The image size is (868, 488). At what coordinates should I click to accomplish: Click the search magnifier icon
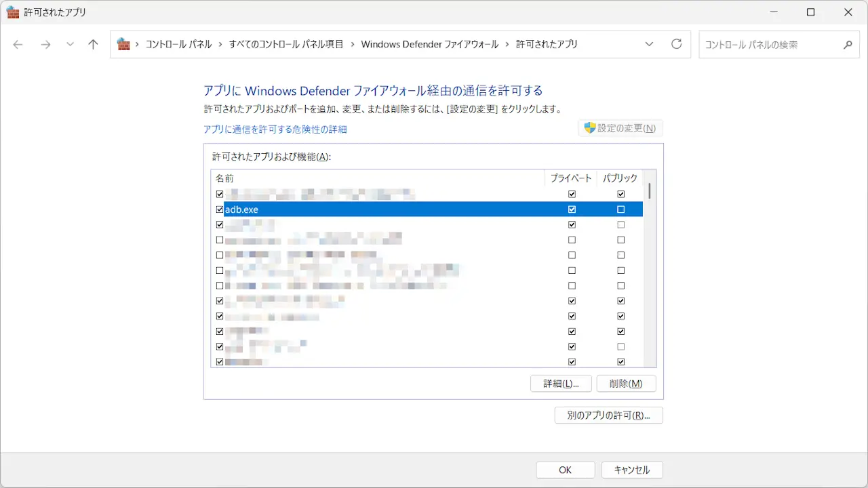[847, 45]
